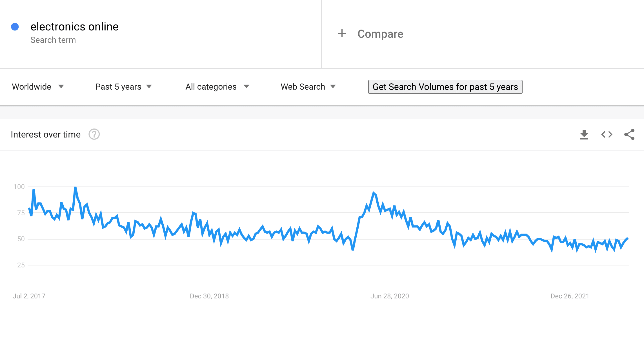Click the plus icon to add comparison term
Image resolution: width=644 pixels, height=337 pixels.
pyautogui.click(x=342, y=34)
